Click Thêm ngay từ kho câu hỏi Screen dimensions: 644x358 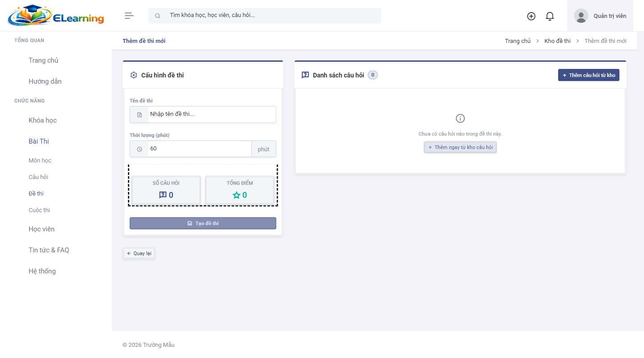(460, 147)
